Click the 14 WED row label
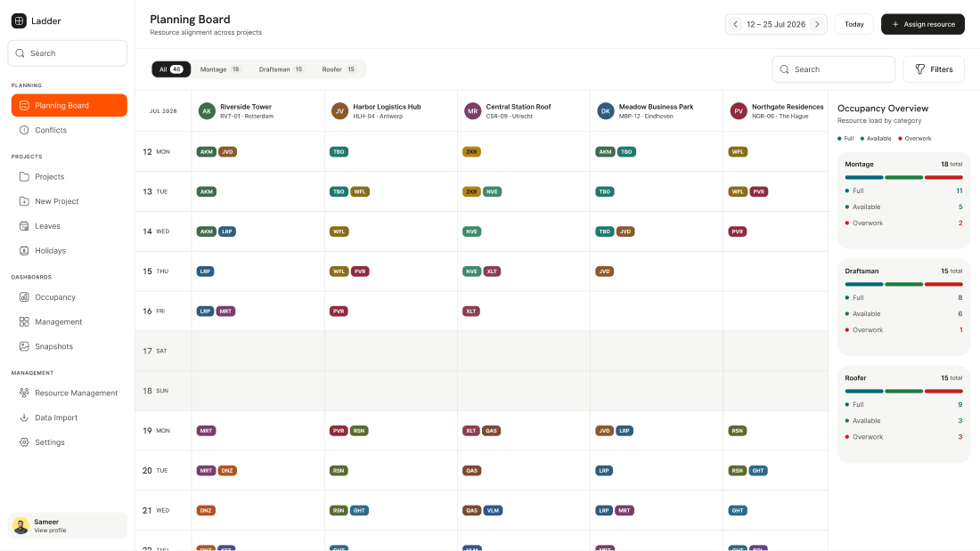 [x=156, y=231]
